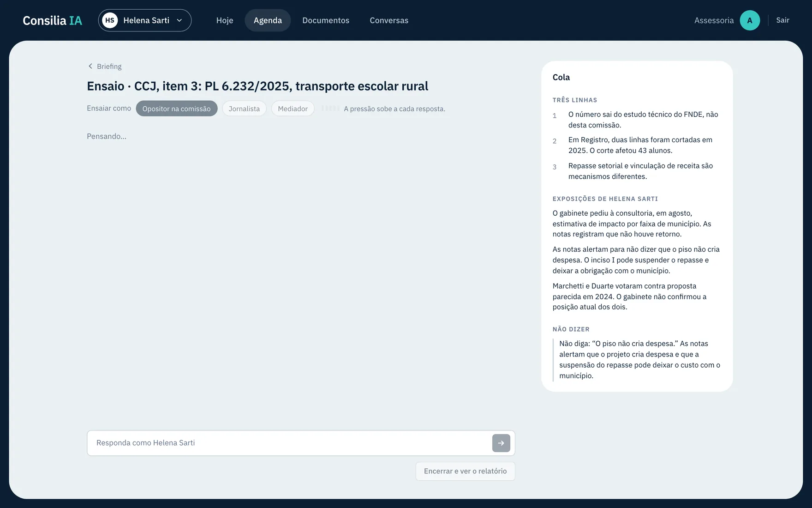Screen dimensions: 812x508
Task: Click the Assessoria label
Action: point(714,20)
